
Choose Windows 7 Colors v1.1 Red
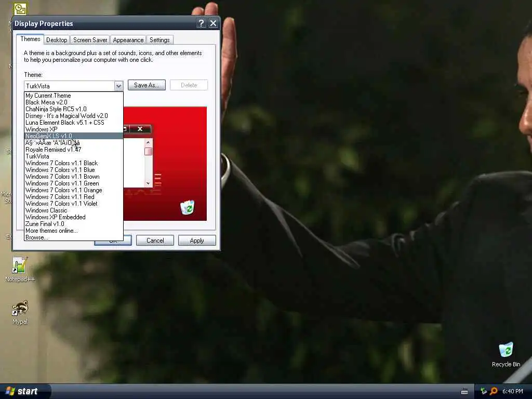(x=74, y=197)
